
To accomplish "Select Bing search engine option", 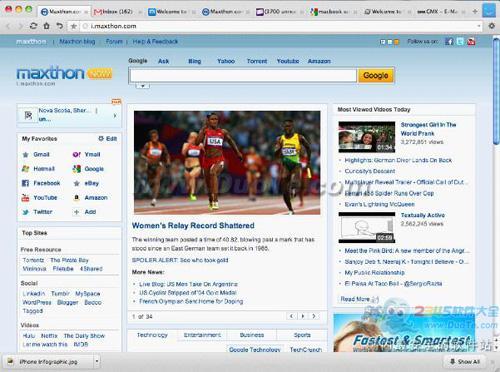I will (195, 61).
